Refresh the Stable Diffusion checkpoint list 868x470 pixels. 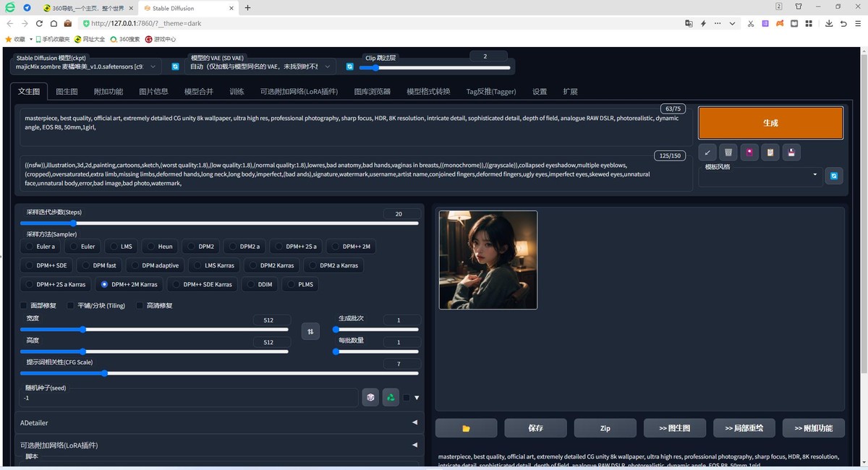coord(175,67)
